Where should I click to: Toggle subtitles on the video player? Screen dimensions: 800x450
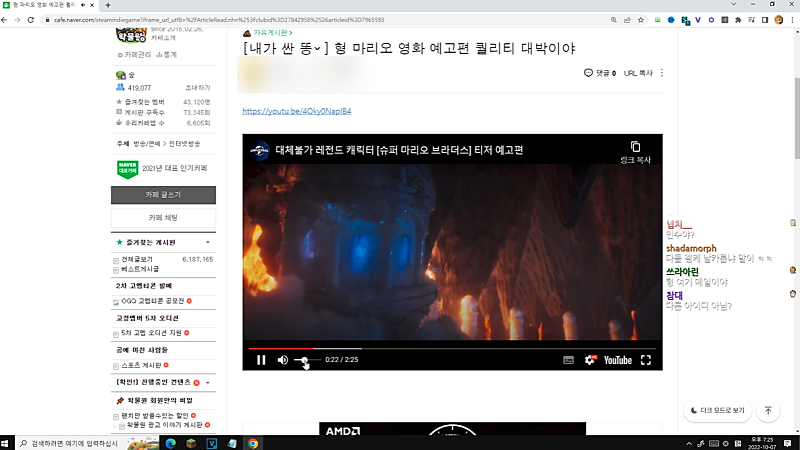point(568,360)
